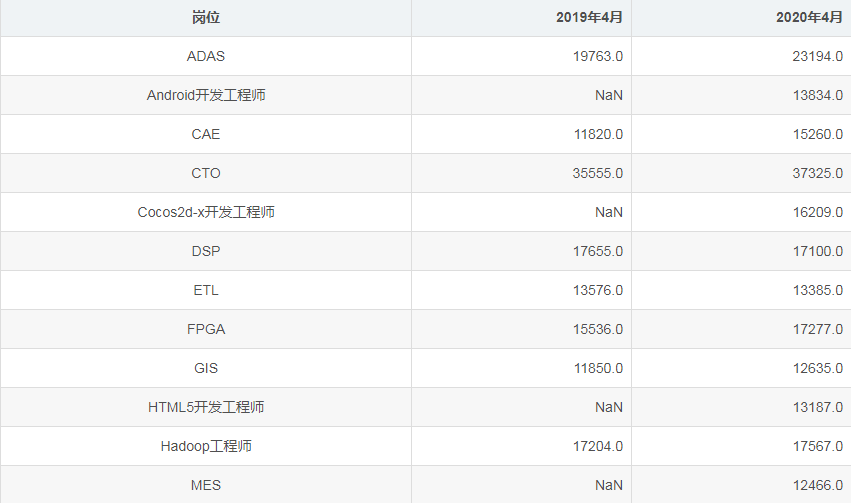Click the Hadoop工程师 value 17204.0

coord(598,447)
